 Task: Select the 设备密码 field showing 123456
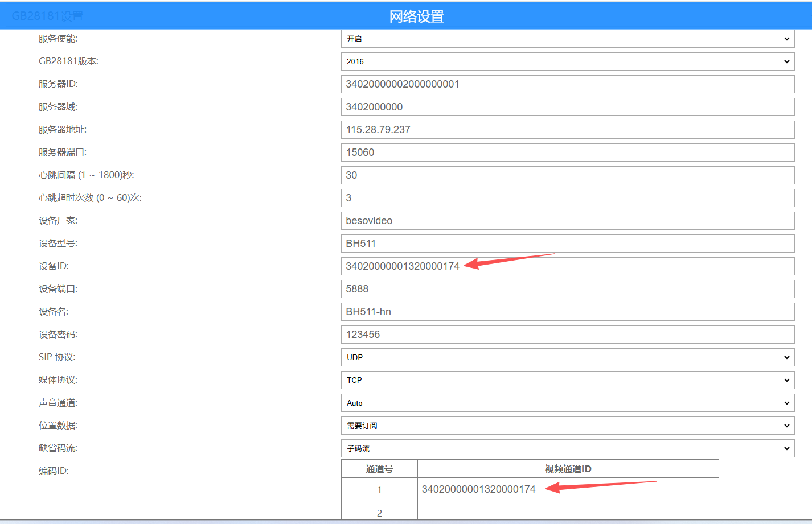(x=567, y=335)
